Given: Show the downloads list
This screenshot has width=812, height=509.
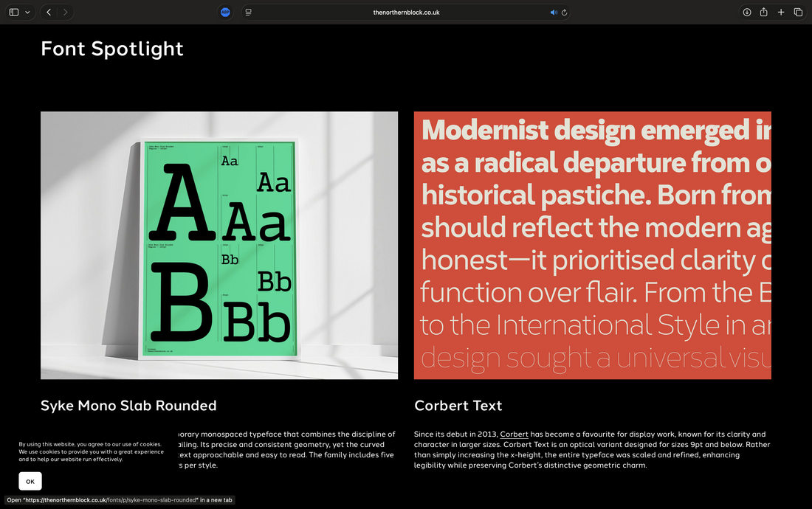Looking at the screenshot, I should pos(747,13).
